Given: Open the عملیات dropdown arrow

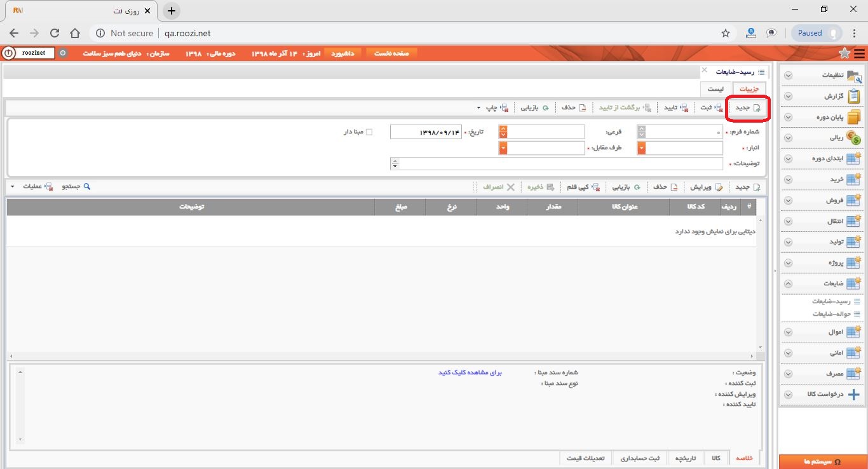Looking at the screenshot, I should point(13,187).
